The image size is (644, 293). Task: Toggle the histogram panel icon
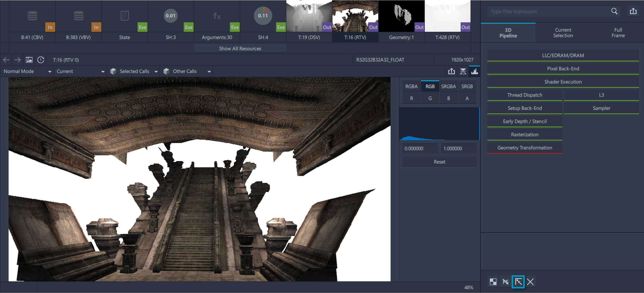click(x=474, y=71)
